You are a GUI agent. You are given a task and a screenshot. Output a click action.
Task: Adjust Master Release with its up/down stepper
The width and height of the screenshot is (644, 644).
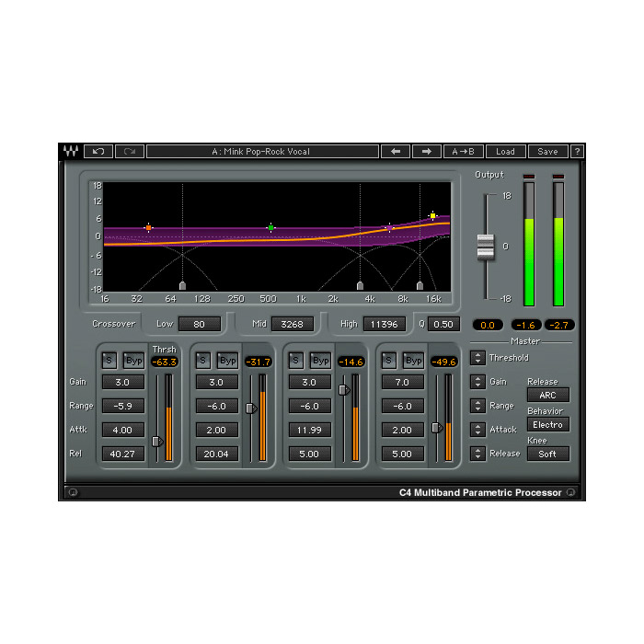477,454
